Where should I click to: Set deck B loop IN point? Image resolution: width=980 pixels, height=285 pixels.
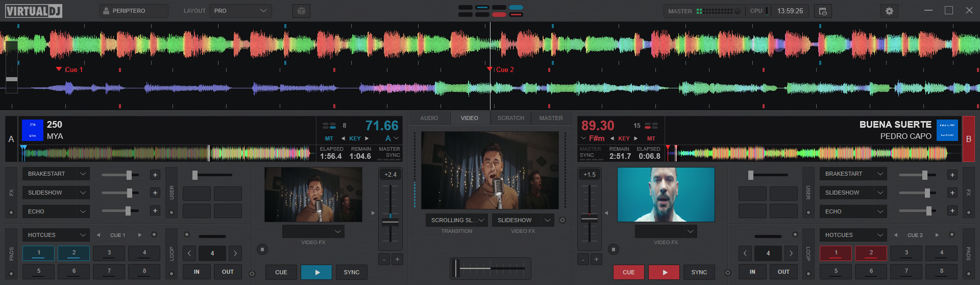click(x=752, y=272)
